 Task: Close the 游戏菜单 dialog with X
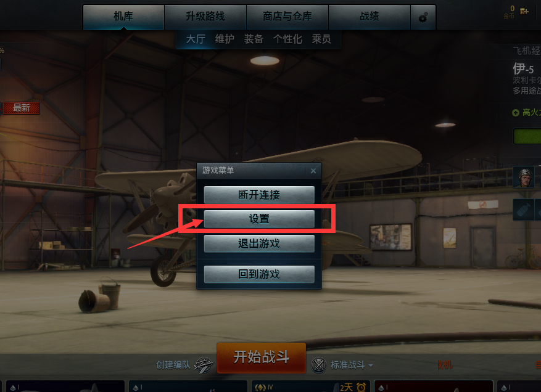coord(313,171)
